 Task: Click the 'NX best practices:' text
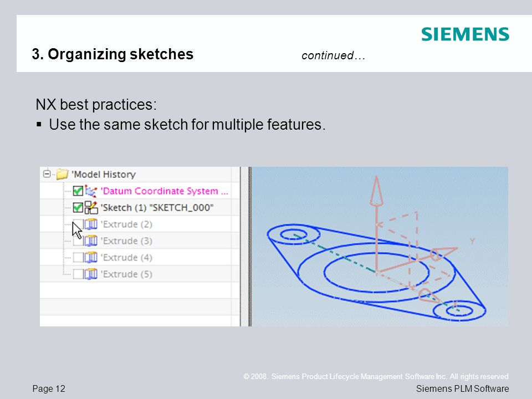[96, 105]
